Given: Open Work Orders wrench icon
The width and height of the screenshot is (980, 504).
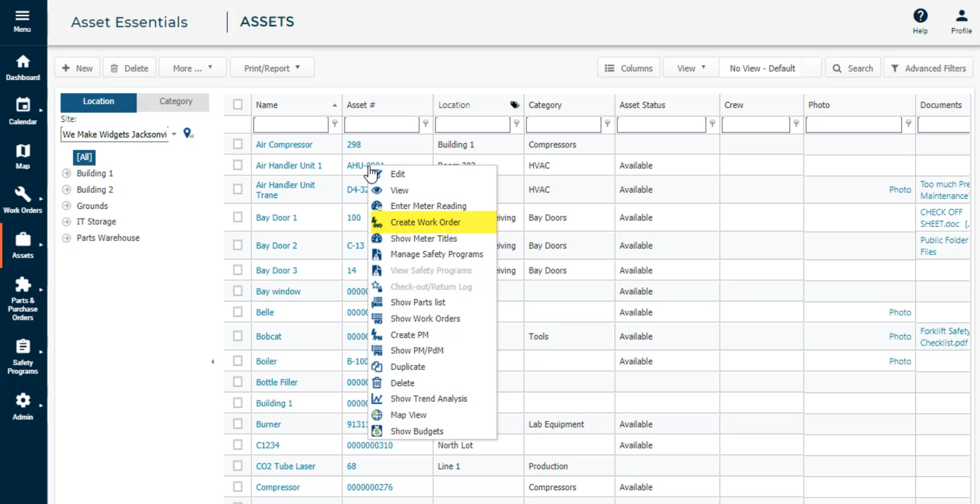Looking at the screenshot, I should tap(23, 195).
